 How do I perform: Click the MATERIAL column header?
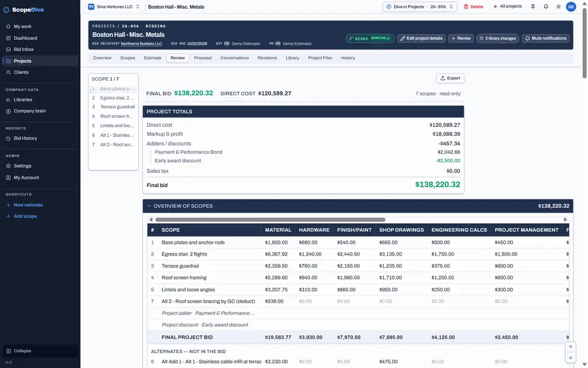[x=278, y=230]
